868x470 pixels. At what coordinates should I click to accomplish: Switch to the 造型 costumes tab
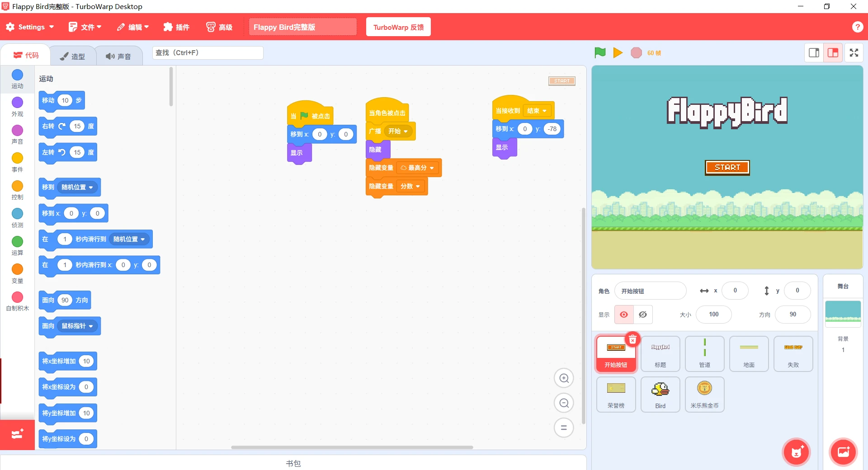(x=73, y=56)
